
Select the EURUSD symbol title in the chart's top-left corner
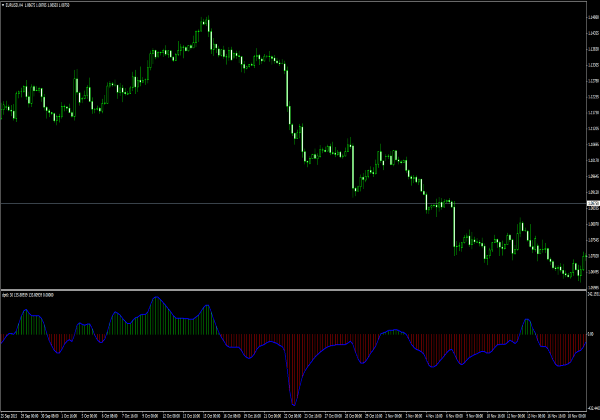click(x=37, y=5)
